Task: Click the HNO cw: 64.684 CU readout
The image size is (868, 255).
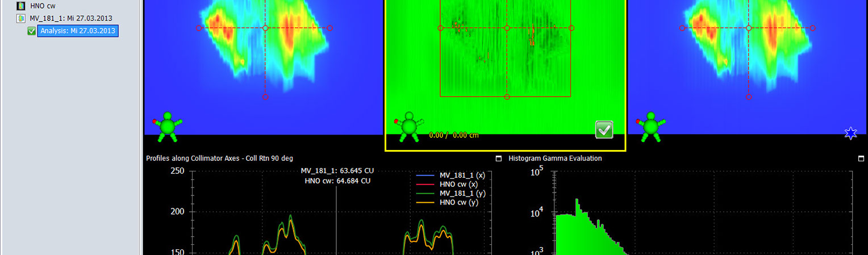Action: coord(337,181)
